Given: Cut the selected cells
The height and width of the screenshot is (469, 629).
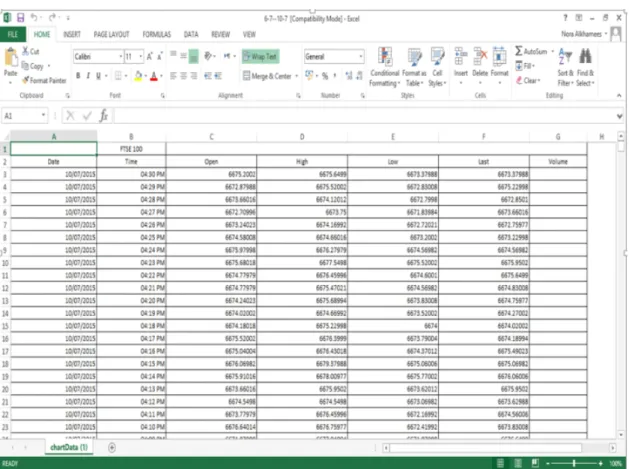Looking at the screenshot, I should [30, 51].
